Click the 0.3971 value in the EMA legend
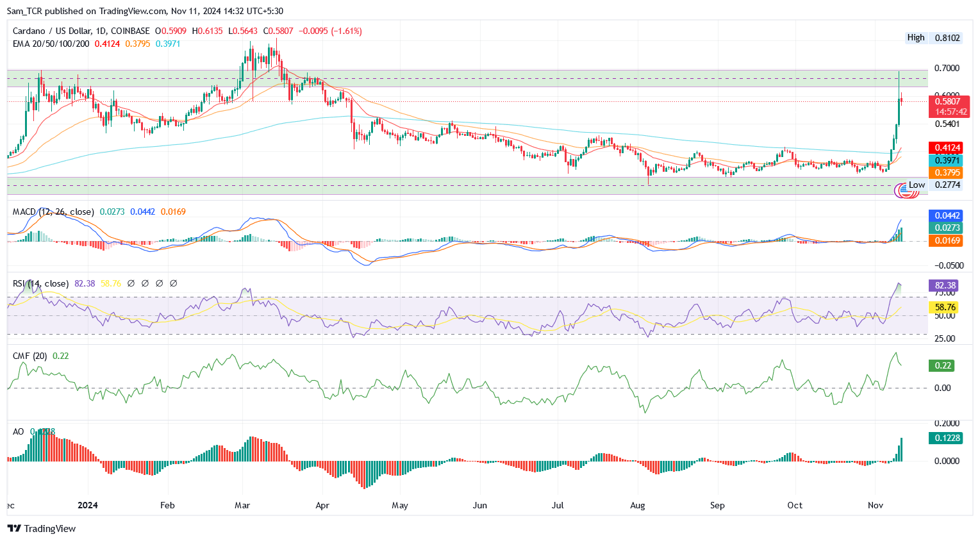 tap(168, 44)
